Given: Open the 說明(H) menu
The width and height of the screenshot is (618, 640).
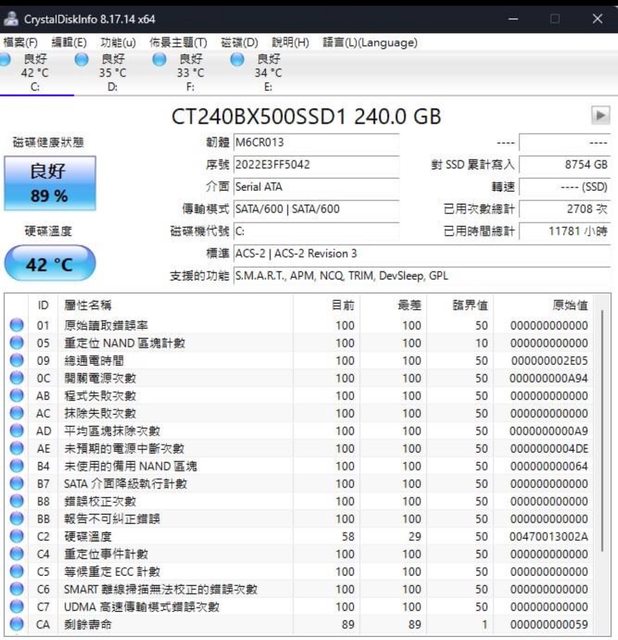Looking at the screenshot, I should point(290,43).
